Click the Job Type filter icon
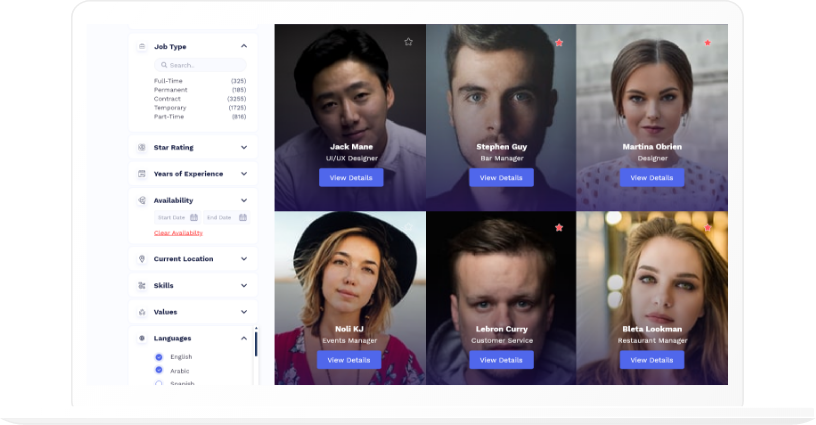 pos(142,47)
